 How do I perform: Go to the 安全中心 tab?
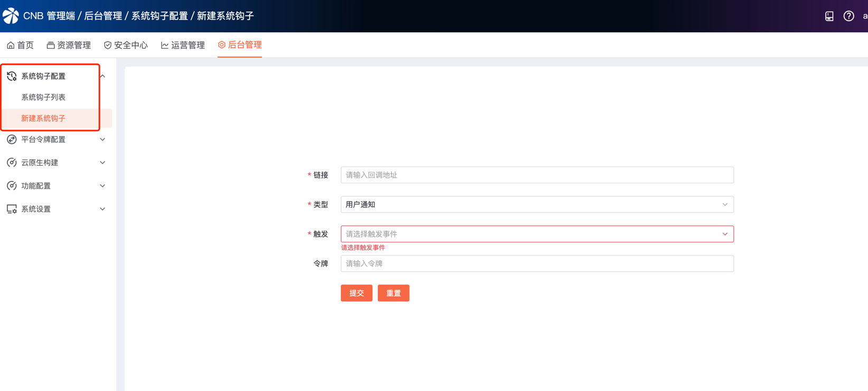(x=126, y=45)
